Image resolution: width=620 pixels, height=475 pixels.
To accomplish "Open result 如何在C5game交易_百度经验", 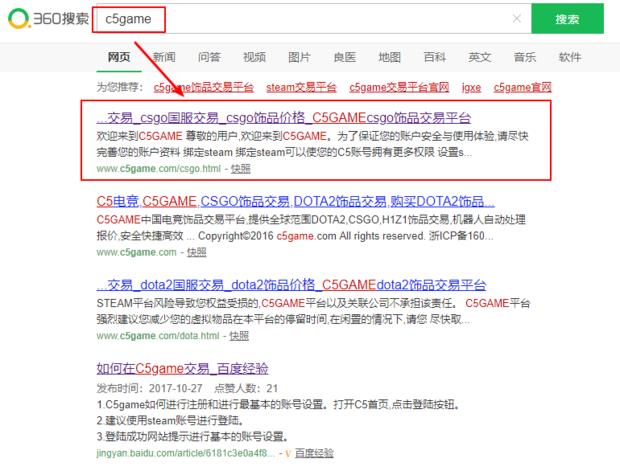I will 182,369.
